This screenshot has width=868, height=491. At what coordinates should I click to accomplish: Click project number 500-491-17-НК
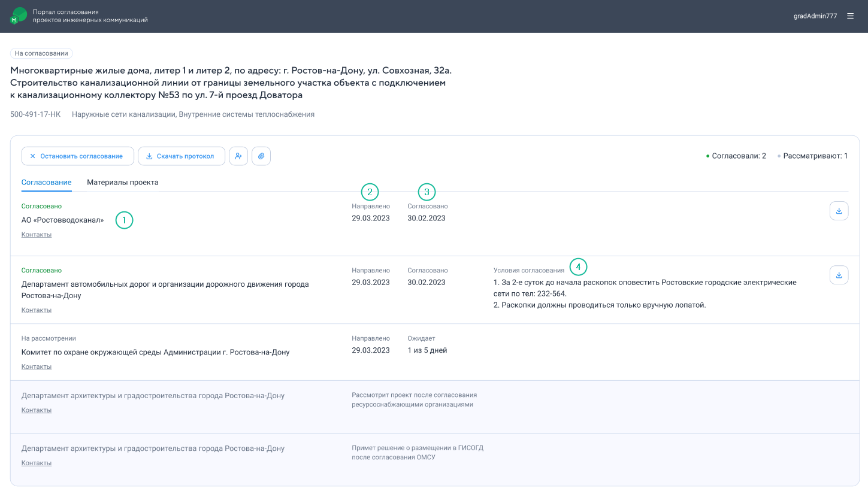pos(35,114)
